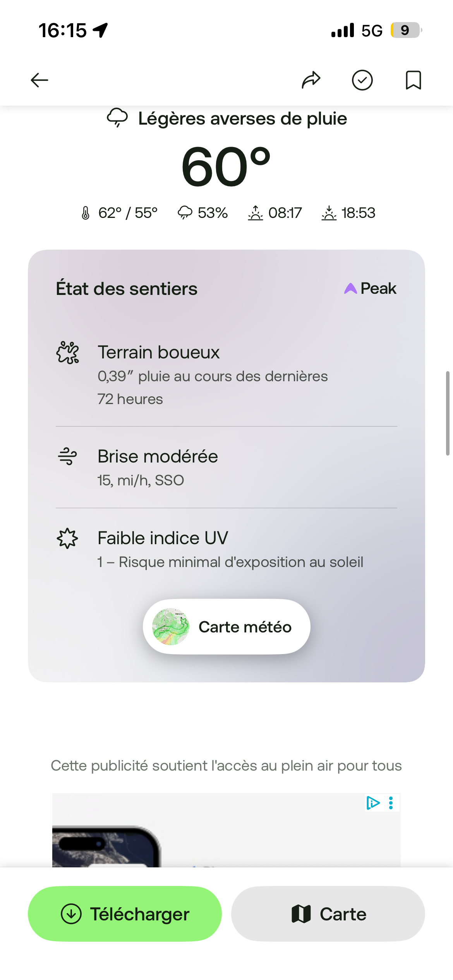Open the ad options three-dot menu
453x980 pixels.
391,803
